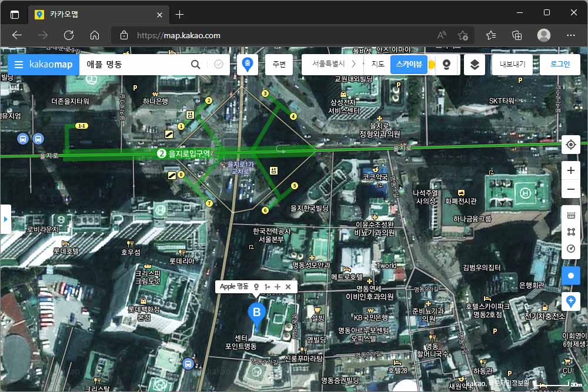Viewport: 588px width, 392px height.
Task: Select the 스카이뷰 satellite view tab
Action: (409, 64)
